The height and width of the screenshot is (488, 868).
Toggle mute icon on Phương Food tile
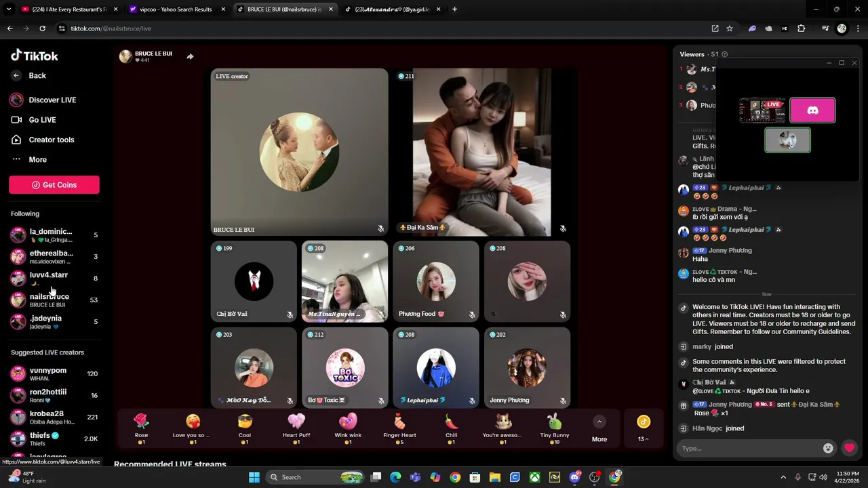pyautogui.click(x=472, y=314)
